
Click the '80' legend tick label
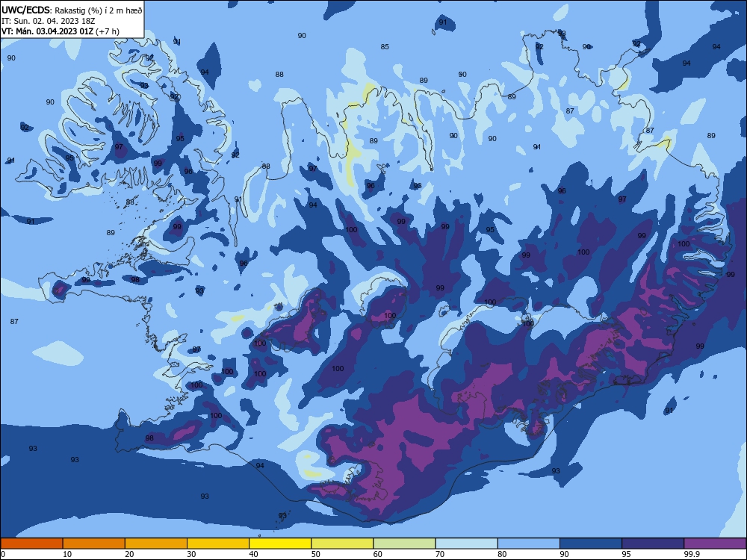(x=502, y=554)
